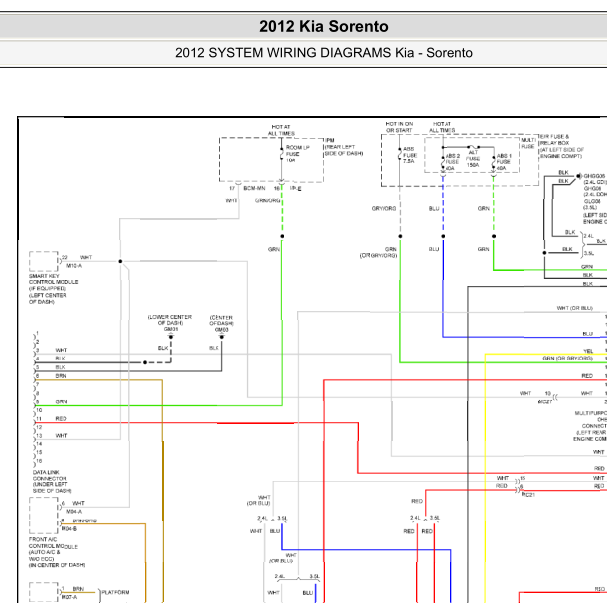This screenshot has height=603, width=607.
Task: Click the "BRN" label at data link pin 6
Action: pos(61,376)
